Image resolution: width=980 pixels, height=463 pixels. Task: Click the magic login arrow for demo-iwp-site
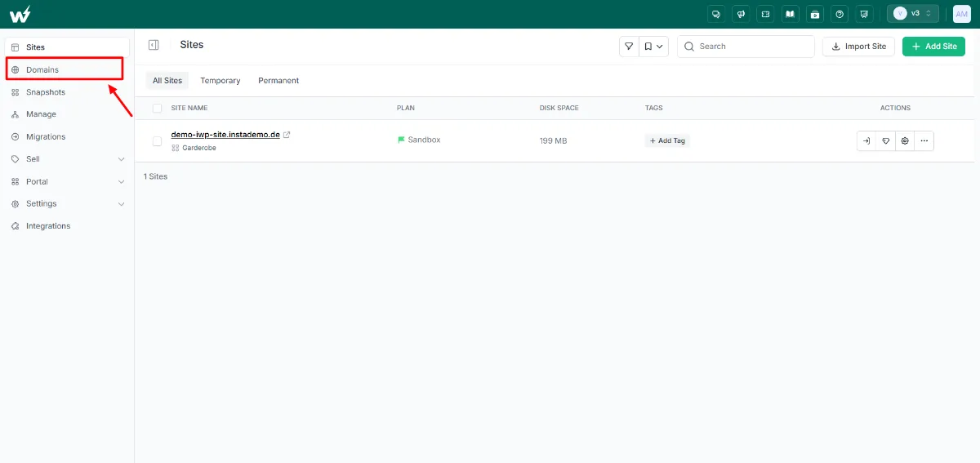(866, 140)
